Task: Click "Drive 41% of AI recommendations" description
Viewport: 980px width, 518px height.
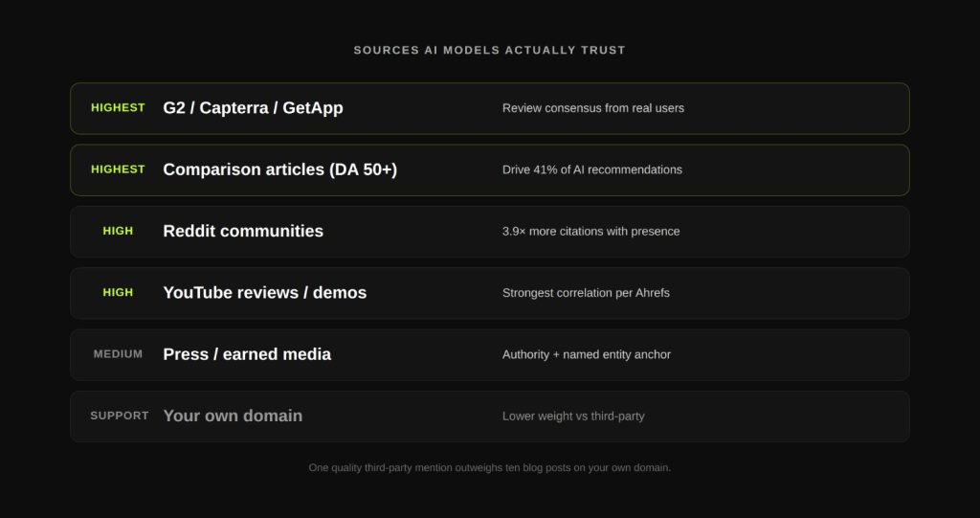Action: click(591, 169)
